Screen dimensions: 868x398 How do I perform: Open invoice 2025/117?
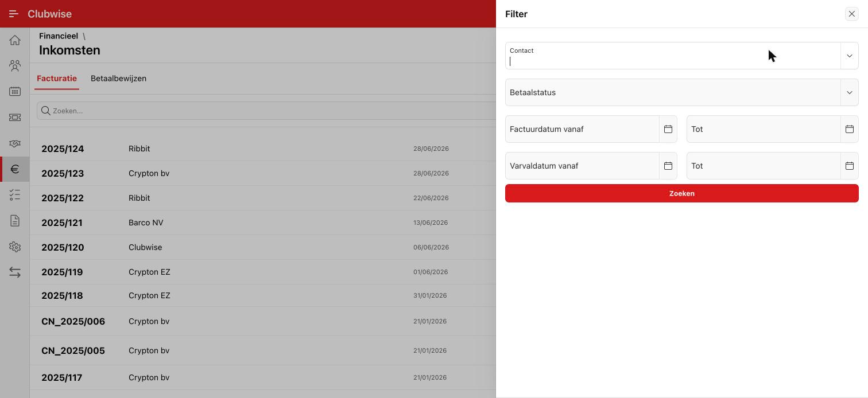pos(61,377)
